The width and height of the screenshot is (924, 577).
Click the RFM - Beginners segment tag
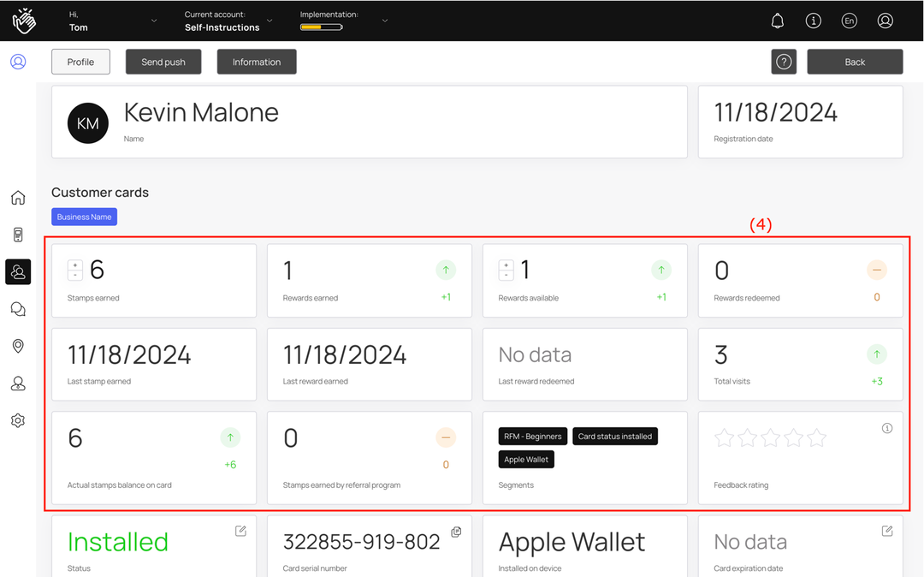(x=533, y=436)
